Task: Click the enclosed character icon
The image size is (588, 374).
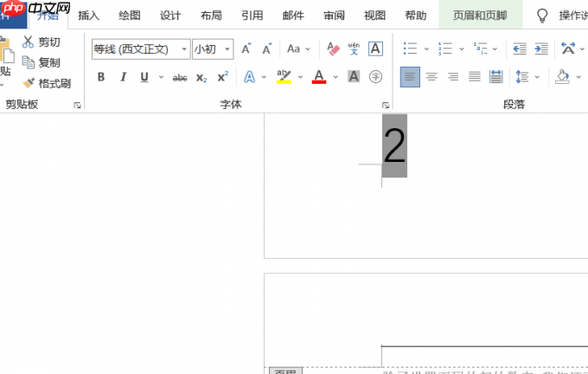Action: (x=375, y=76)
